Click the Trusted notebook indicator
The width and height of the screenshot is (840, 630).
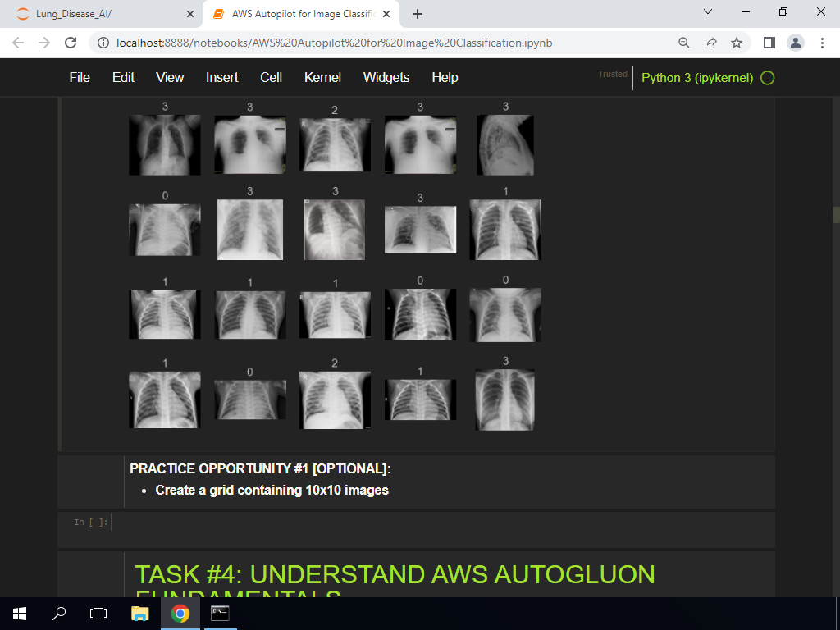point(612,75)
